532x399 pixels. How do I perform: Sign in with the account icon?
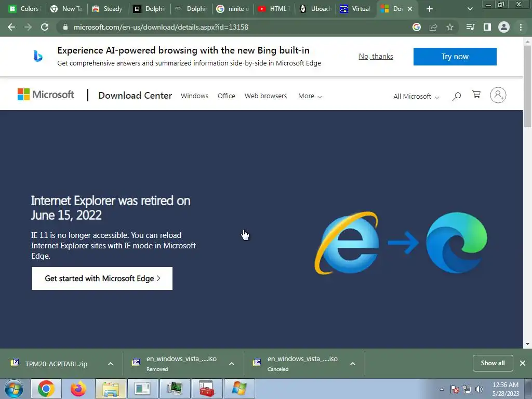[498, 95]
